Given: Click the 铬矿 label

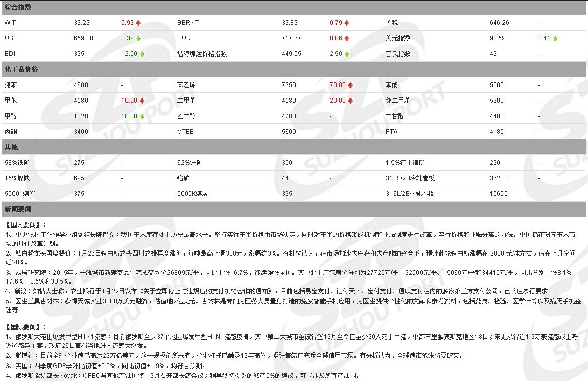Looking at the screenshot, I should (x=183, y=178).
